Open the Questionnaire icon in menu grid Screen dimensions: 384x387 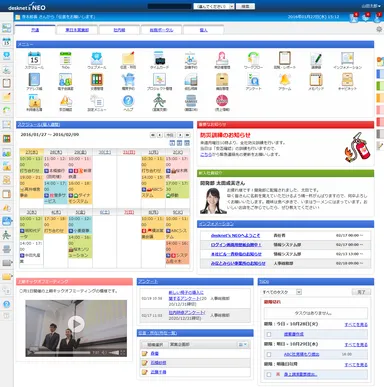coord(253,80)
